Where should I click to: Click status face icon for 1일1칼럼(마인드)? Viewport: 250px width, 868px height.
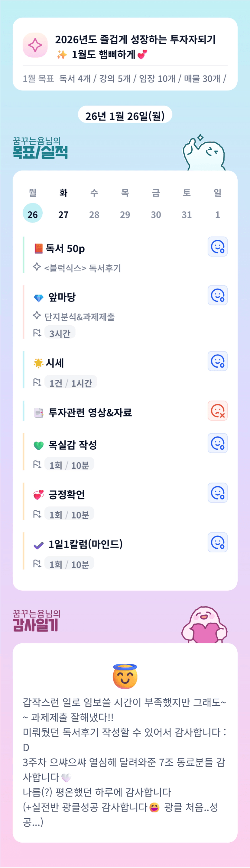pos(217,542)
